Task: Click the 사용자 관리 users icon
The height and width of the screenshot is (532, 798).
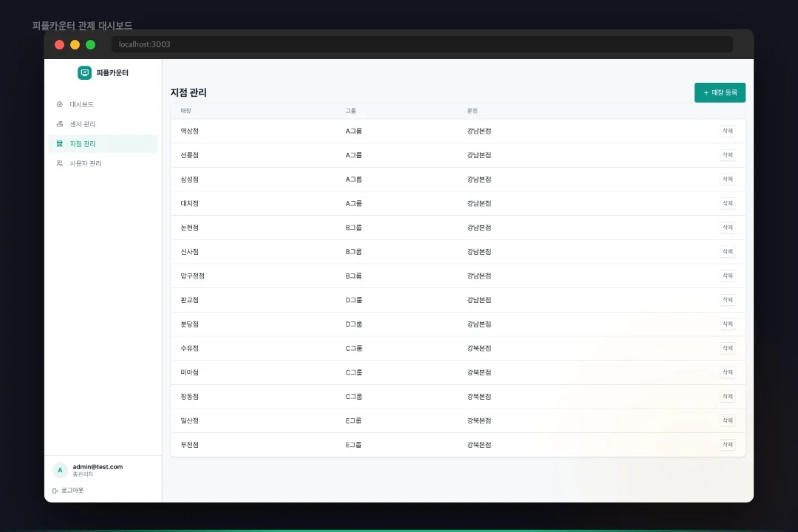Action: click(60, 163)
